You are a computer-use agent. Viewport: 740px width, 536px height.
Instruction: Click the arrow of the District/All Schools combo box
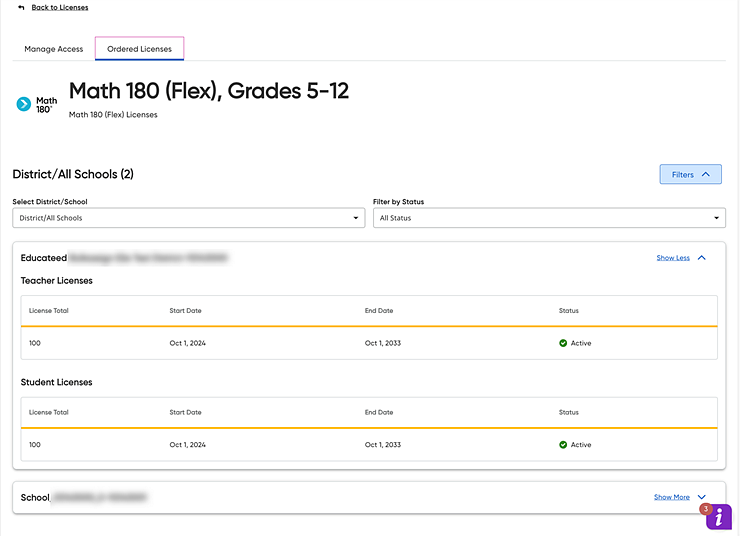355,218
